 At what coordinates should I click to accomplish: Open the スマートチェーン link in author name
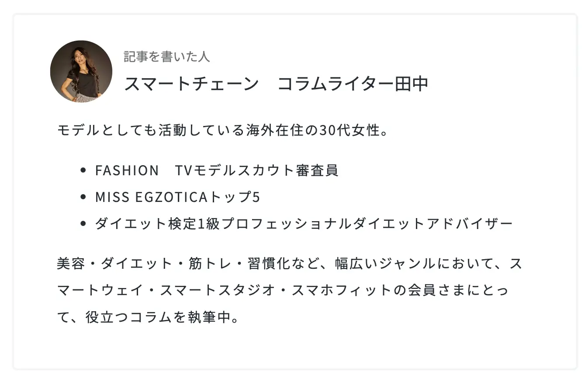tap(191, 84)
